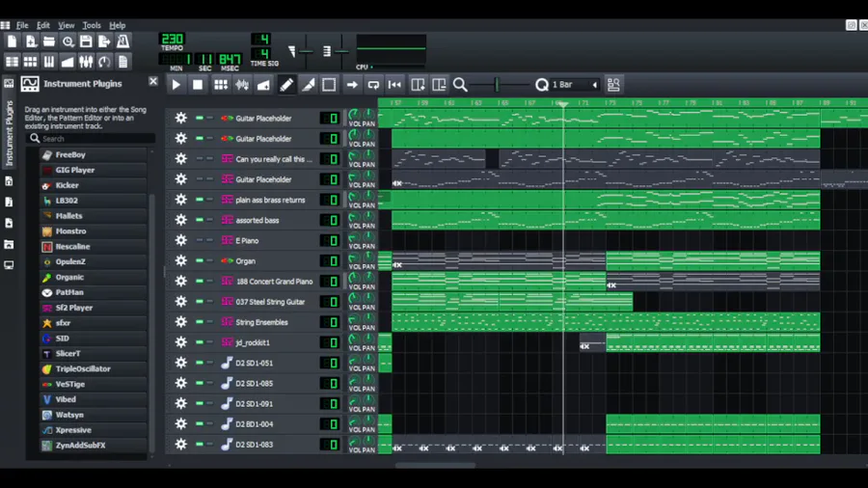
Task: Mute the Organ track
Action: point(200,260)
